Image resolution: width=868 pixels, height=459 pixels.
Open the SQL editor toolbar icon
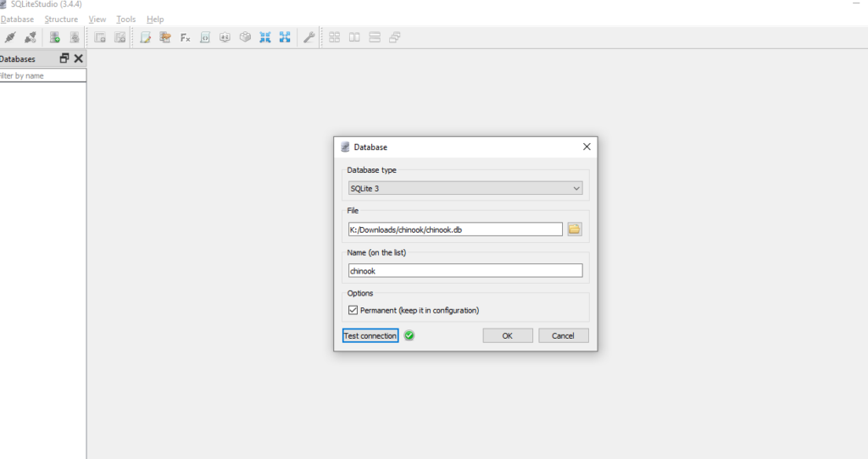pos(146,37)
